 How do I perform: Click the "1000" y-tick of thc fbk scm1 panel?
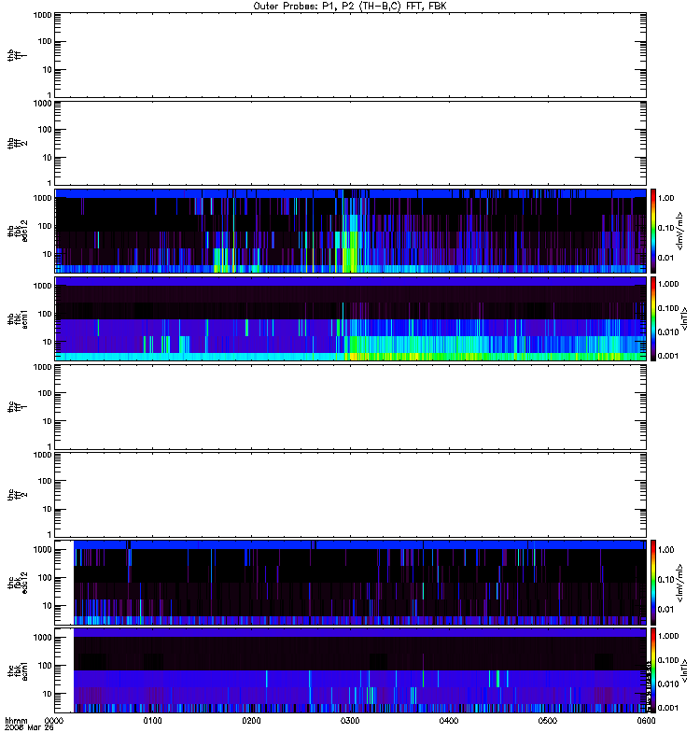click(x=42, y=638)
